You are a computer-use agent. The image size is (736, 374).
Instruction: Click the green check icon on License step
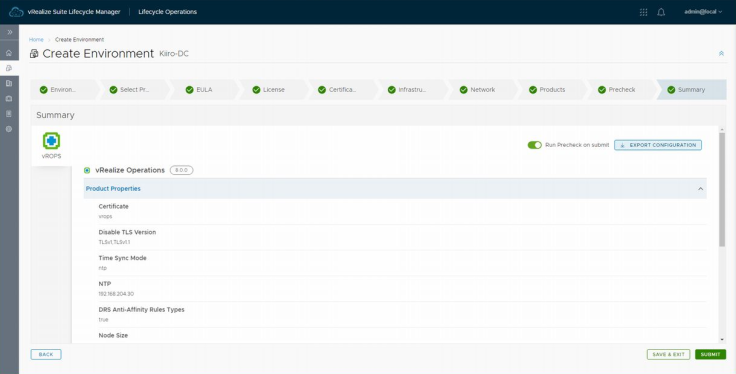(x=256, y=90)
